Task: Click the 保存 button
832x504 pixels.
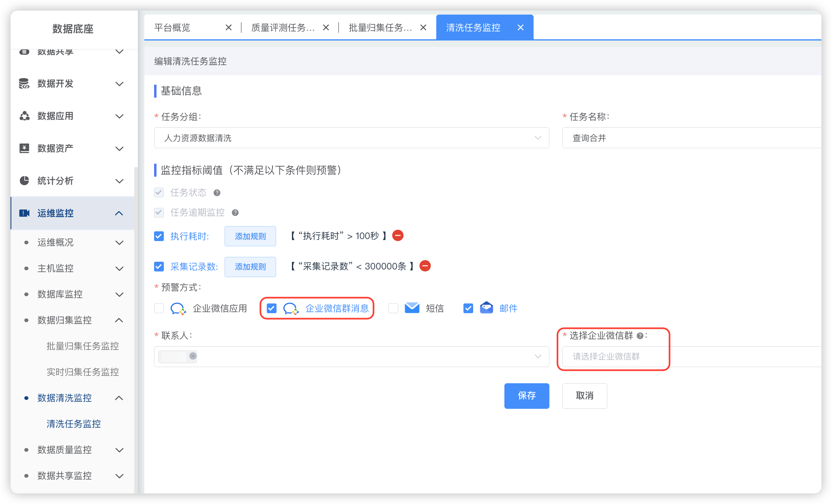Action: coord(526,396)
